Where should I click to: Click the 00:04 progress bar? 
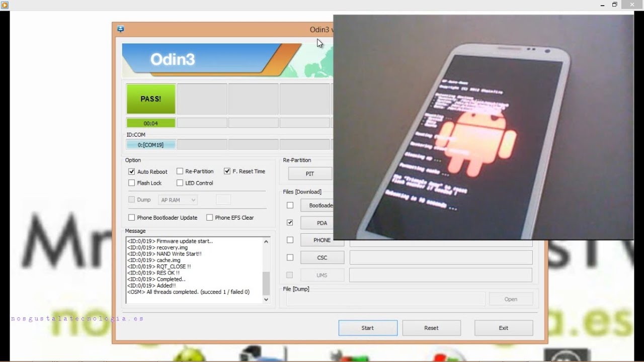coord(151,123)
